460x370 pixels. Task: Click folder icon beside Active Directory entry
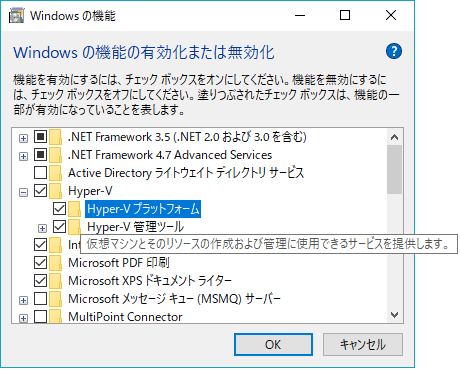pyautogui.click(x=55, y=173)
